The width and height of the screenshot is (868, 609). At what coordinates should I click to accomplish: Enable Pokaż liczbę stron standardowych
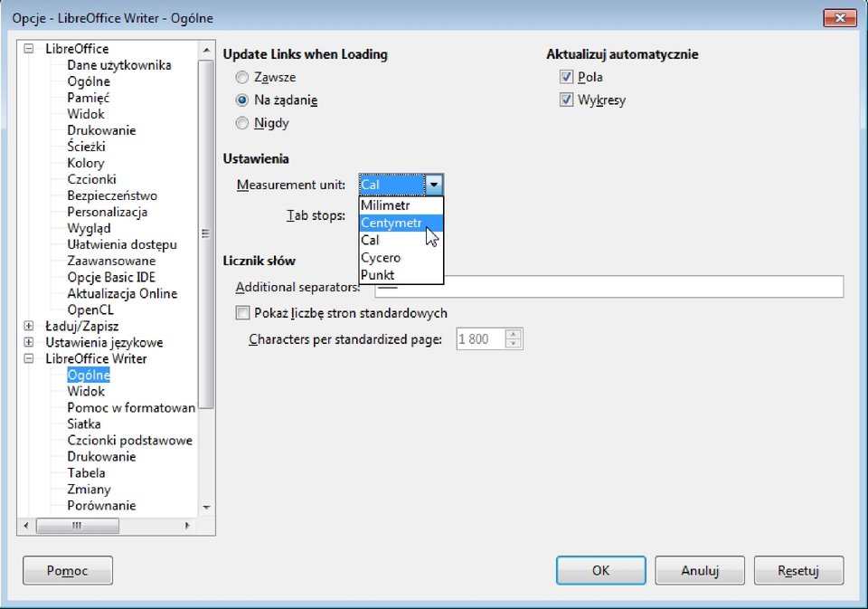pyautogui.click(x=242, y=313)
